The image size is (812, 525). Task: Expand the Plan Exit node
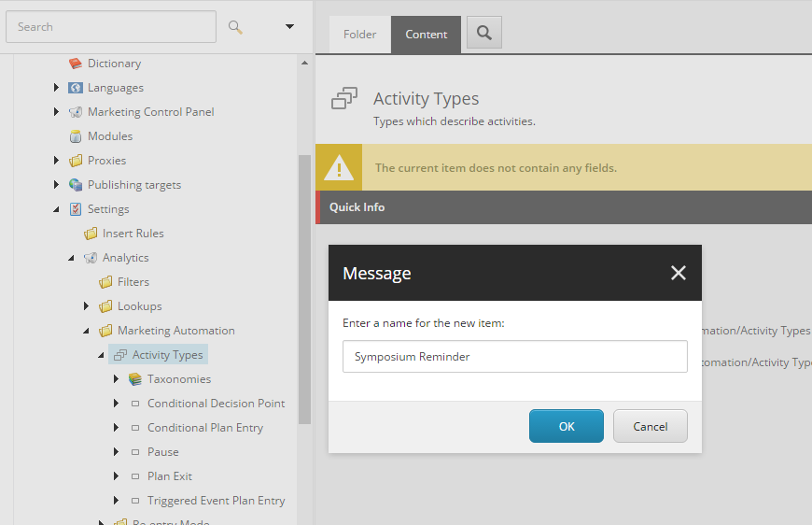tap(116, 476)
